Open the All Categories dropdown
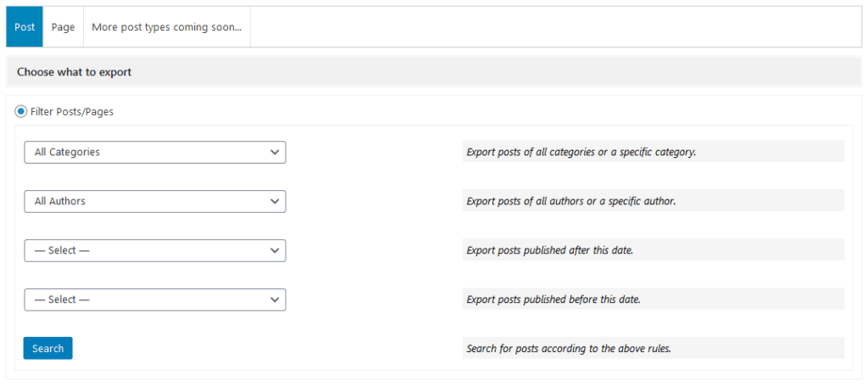This screenshot has height=386, width=868. (x=154, y=152)
